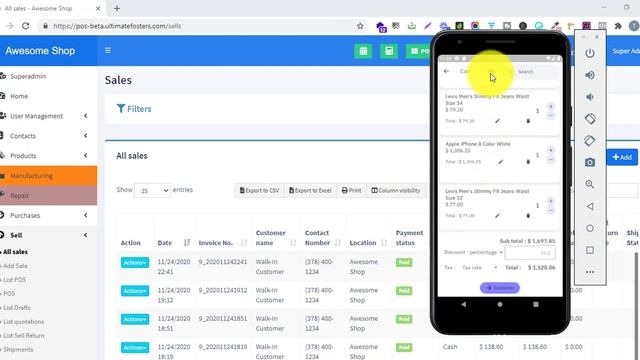
Task: Tap the Customer button on phone
Action: [500, 288]
